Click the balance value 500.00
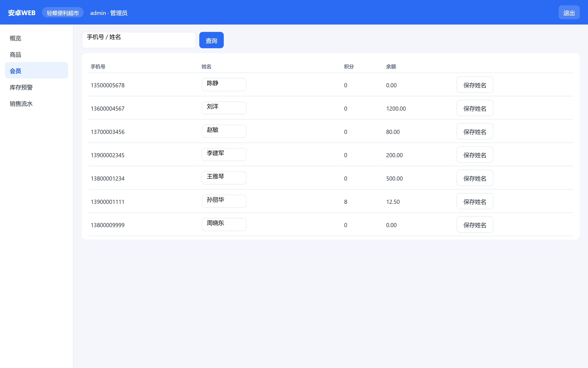 (395, 179)
